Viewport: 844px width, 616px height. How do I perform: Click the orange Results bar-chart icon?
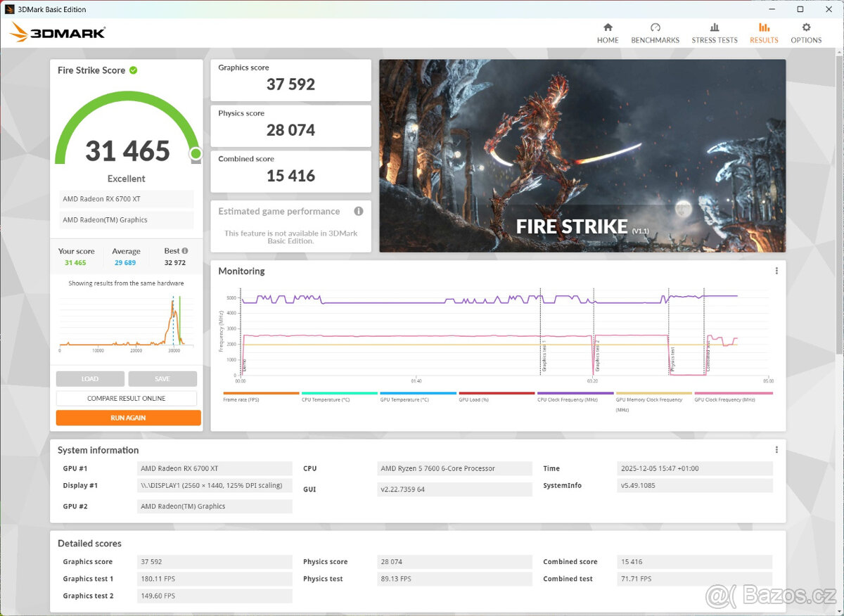(764, 32)
